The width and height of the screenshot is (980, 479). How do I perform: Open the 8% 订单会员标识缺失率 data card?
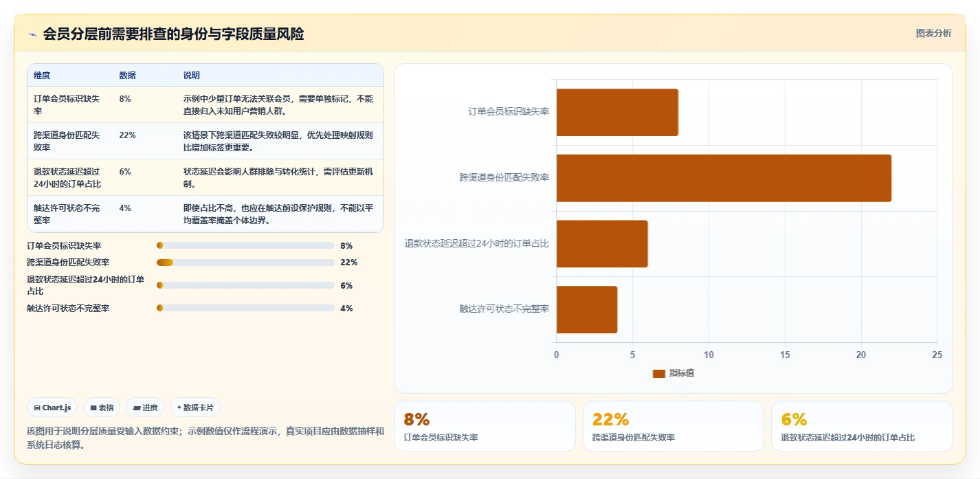485,426
